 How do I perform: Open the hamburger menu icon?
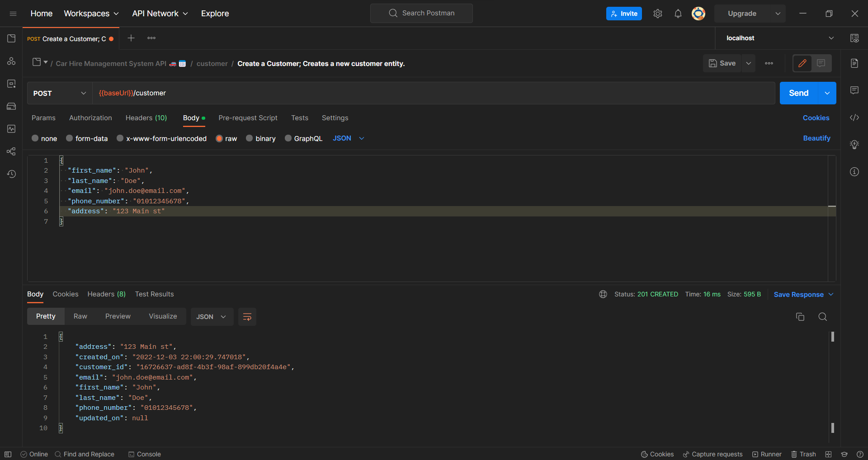click(13, 14)
